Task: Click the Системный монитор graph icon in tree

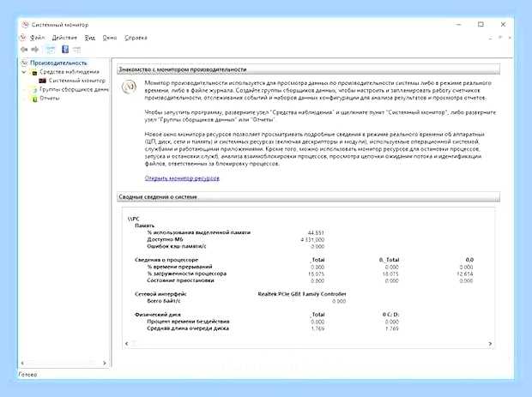Action: tap(42, 81)
